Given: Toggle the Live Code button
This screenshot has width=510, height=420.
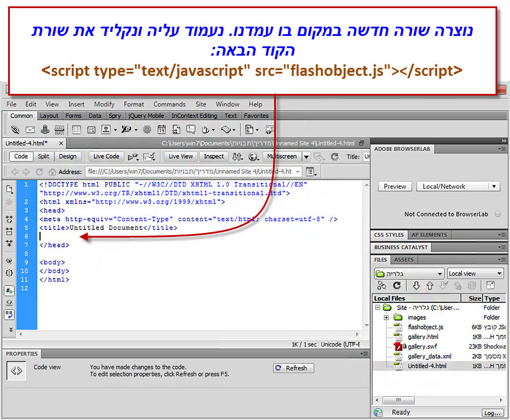Looking at the screenshot, I should click(107, 156).
